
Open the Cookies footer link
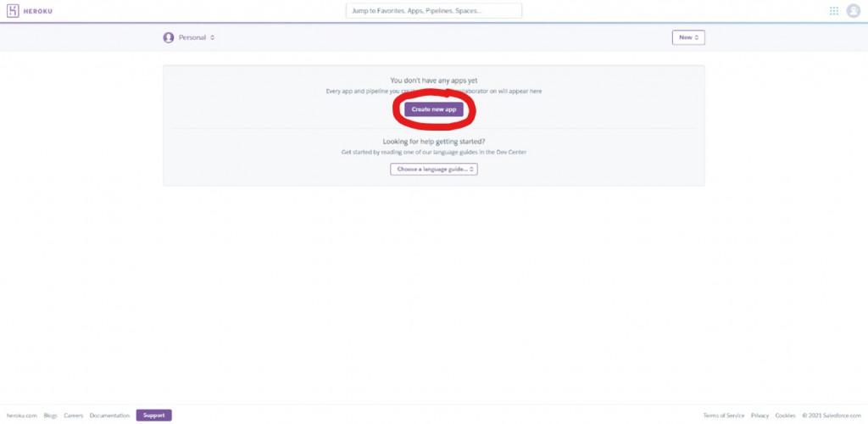[x=785, y=416]
